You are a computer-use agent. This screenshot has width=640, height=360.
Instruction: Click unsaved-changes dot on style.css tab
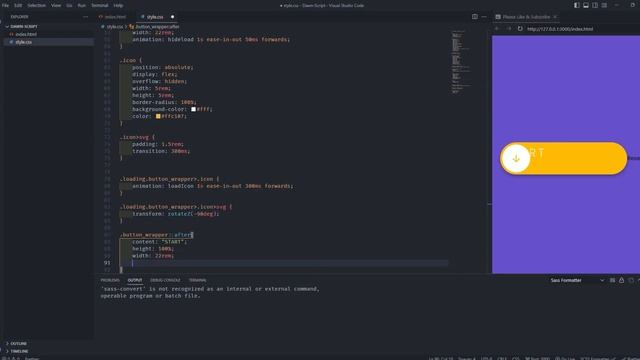click(x=172, y=17)
